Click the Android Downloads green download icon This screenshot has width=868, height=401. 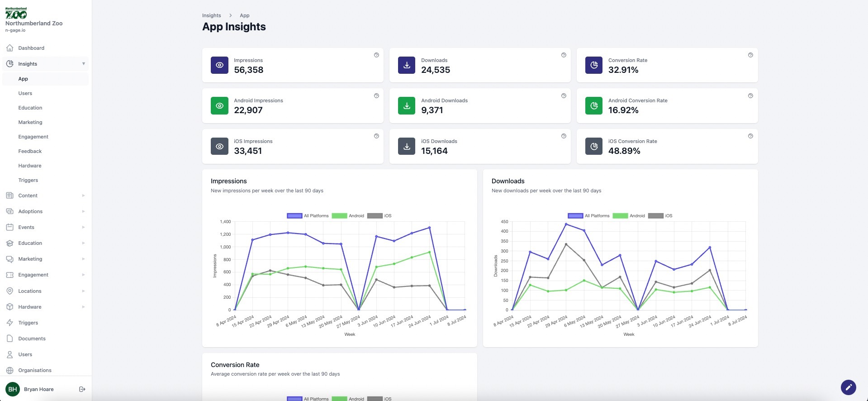pyautogui.click(x=407, y=106)
